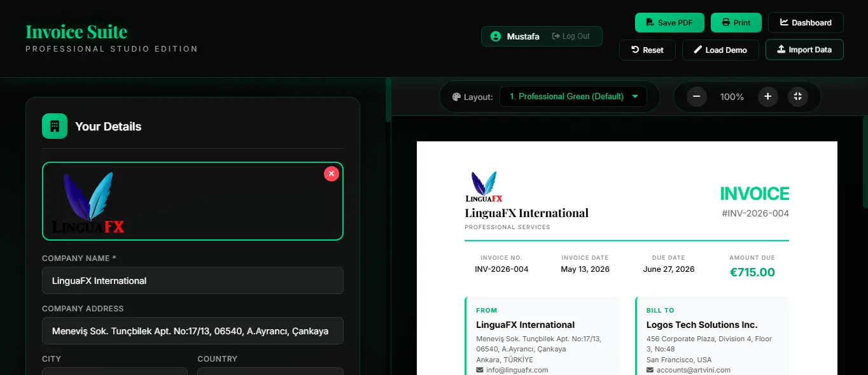Click the Invoice Suite title

tap(76, 31)
